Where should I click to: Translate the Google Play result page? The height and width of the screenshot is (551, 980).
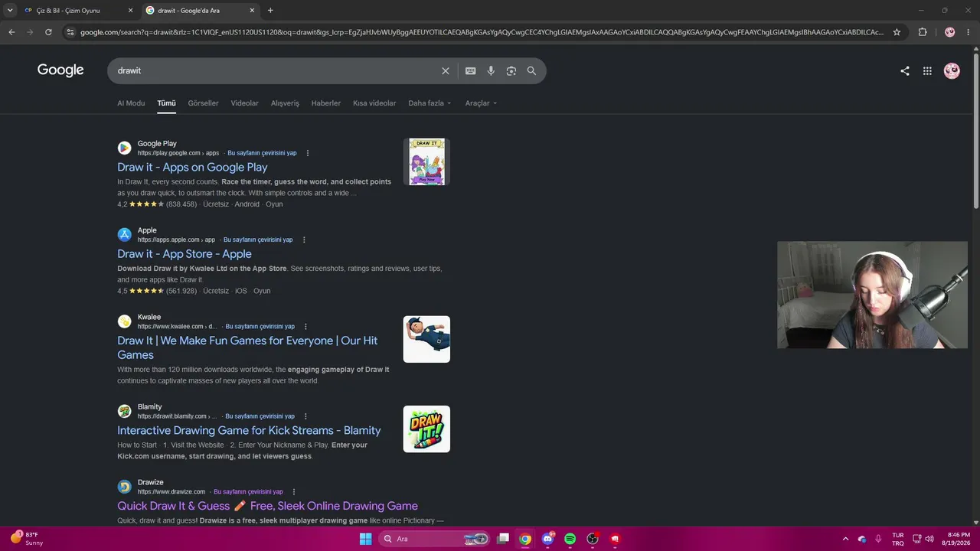point(262,153)
